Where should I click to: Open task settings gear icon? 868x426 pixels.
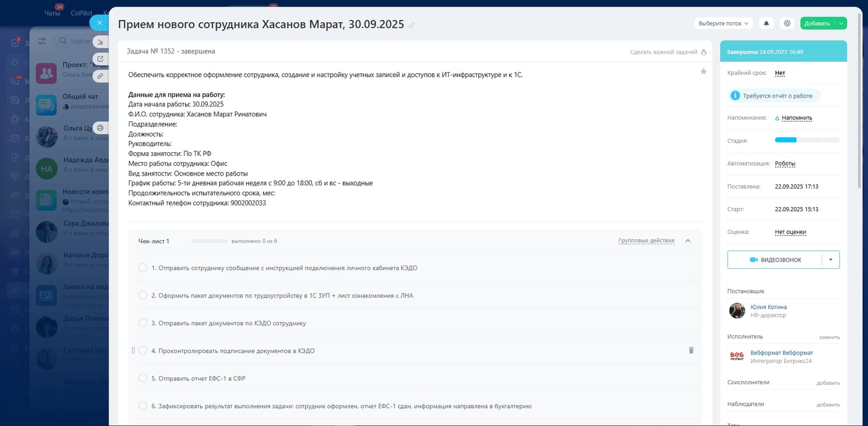point(787,23)
